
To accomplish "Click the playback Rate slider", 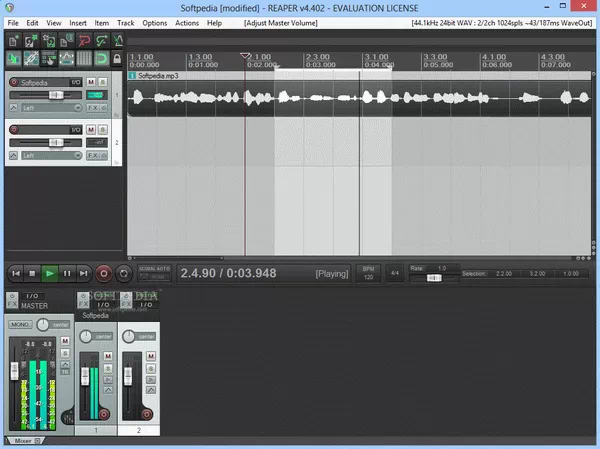I will tap(434, 278).
